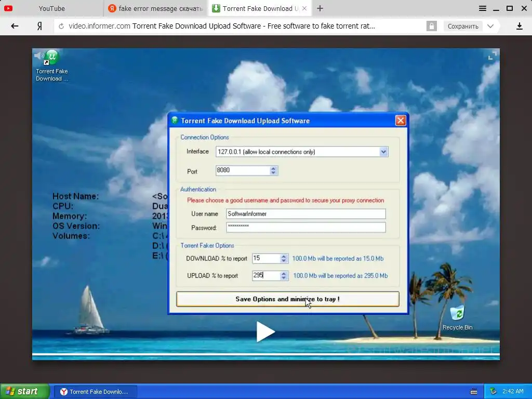This screenshot has height=399, width=532.
Task: Open the browser downloads icon
Action: click(519, 26)
